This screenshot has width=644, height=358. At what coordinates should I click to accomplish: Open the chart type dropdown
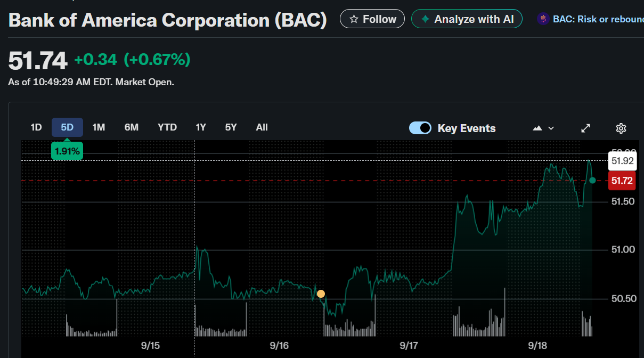tap(543, 128)
